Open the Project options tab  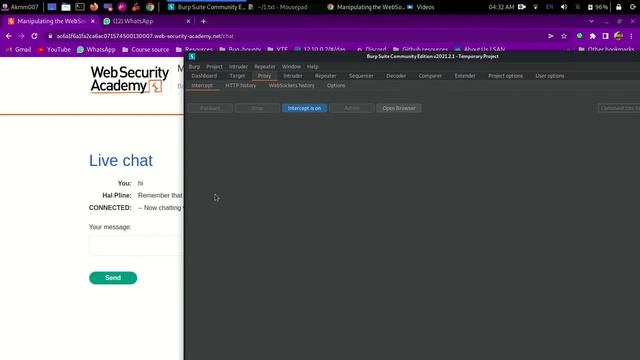(x=505, y=76)
